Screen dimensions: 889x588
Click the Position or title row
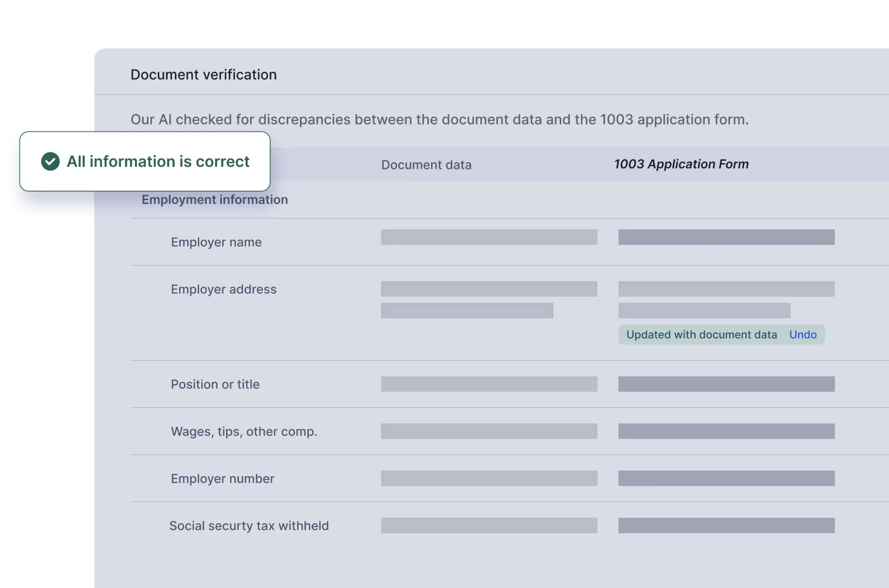(215, 384)
